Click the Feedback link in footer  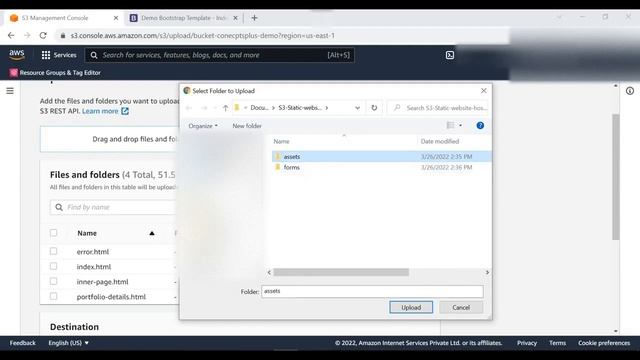22,343
